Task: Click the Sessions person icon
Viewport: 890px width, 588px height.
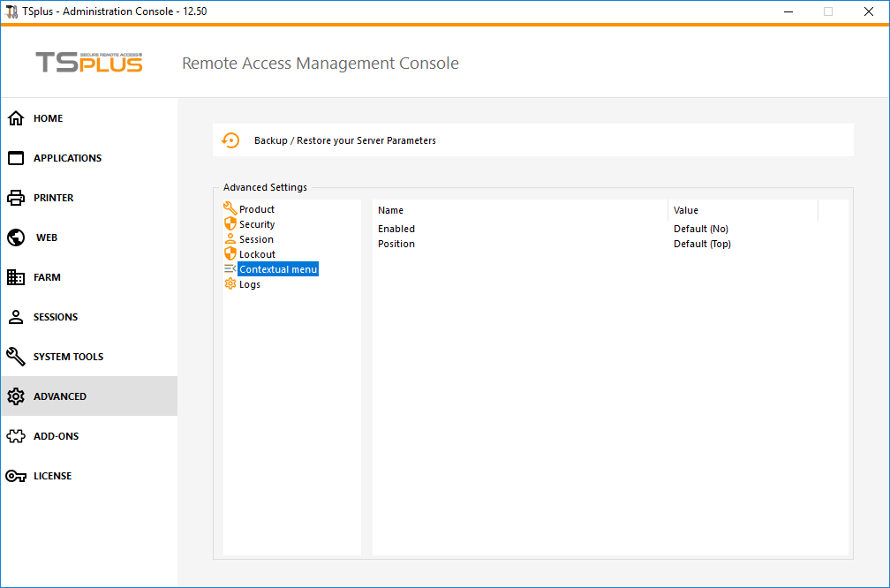Action: [x=16, y=317]
